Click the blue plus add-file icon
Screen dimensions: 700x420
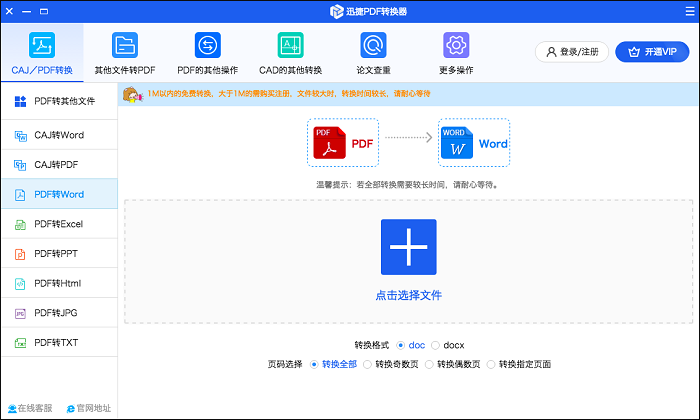pos(408,247)
